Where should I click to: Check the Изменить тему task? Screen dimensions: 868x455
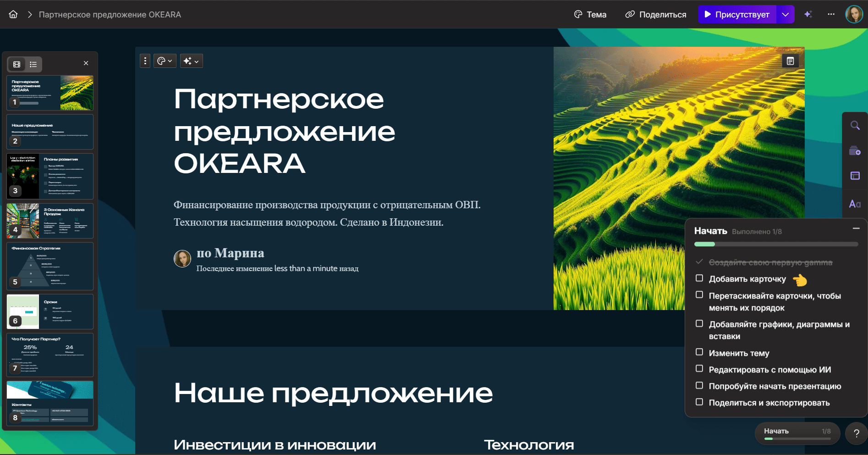pyautogui.click(x=699, y=352)
